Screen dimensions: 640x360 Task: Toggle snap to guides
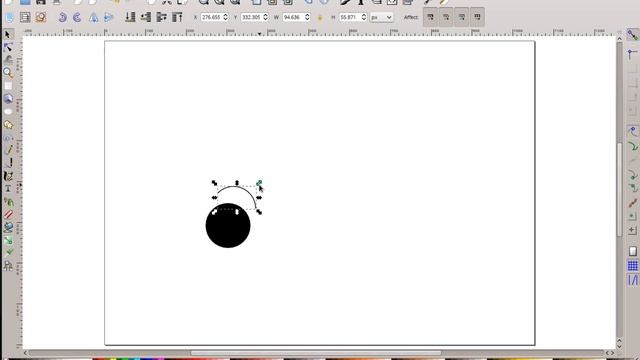click(632, 280)
